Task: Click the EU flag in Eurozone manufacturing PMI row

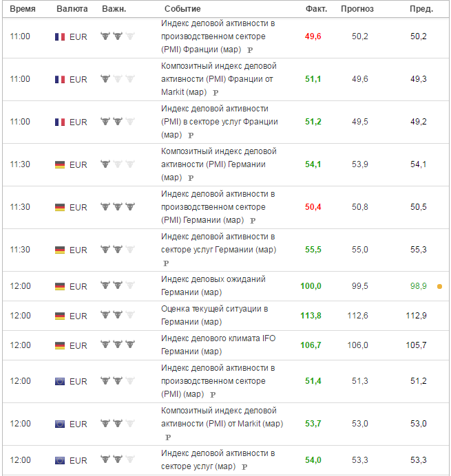Action: point(60,381)
